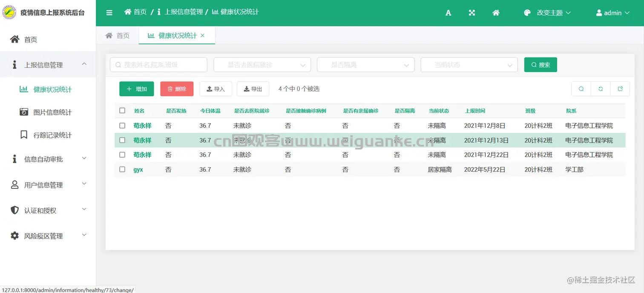Open 图片信息统计 in the sidebar
The width and height of the screenshot is (644, 293).
tap(48, 112)
